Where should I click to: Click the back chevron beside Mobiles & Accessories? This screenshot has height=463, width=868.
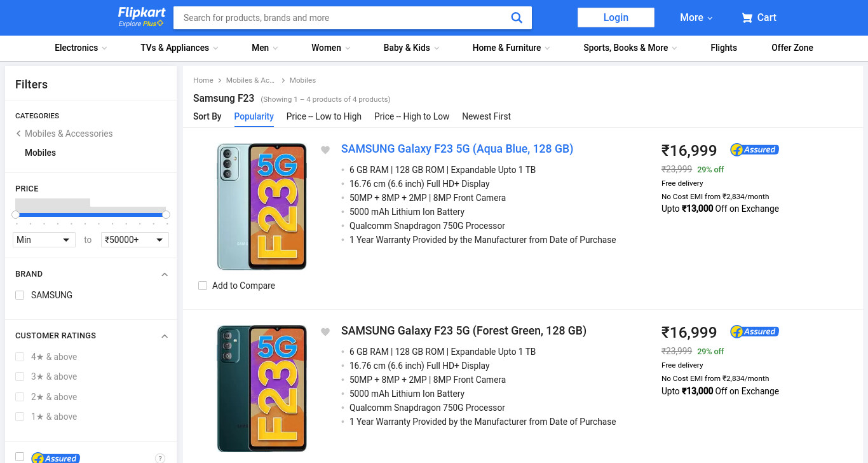[18, 134]
